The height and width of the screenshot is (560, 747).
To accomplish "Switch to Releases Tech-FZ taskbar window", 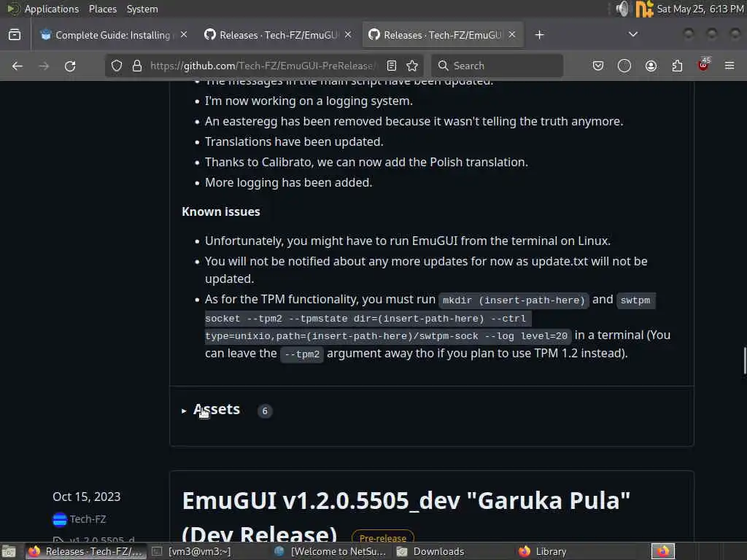I will tap(86, 551).
